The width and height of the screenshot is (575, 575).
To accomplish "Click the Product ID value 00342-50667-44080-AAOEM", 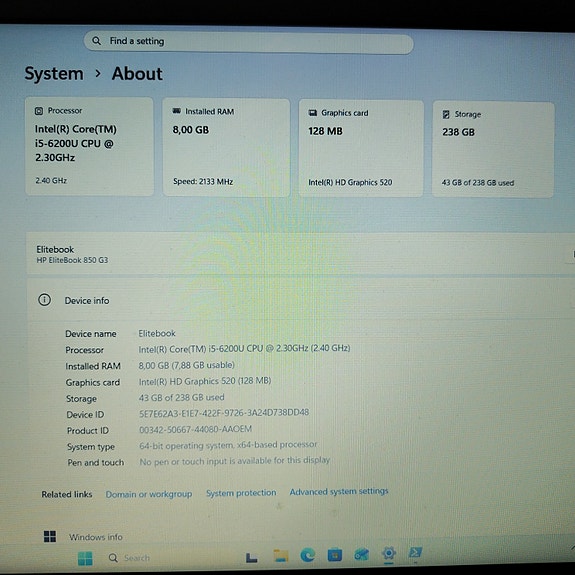I will 195,429.
